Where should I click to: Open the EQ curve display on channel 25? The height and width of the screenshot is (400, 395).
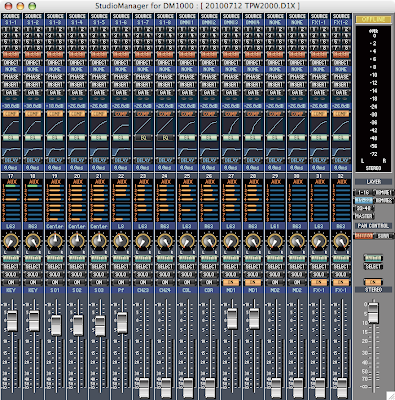click(187, 150)
